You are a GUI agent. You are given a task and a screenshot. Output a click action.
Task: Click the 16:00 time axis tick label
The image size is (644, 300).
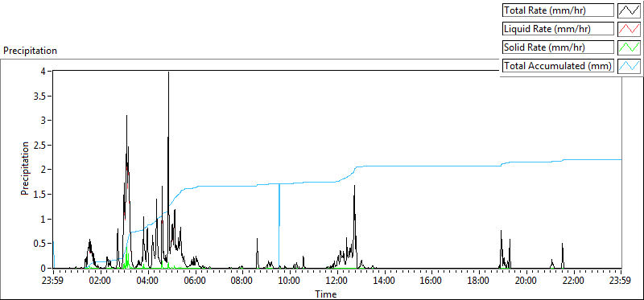tap(431, 282)
